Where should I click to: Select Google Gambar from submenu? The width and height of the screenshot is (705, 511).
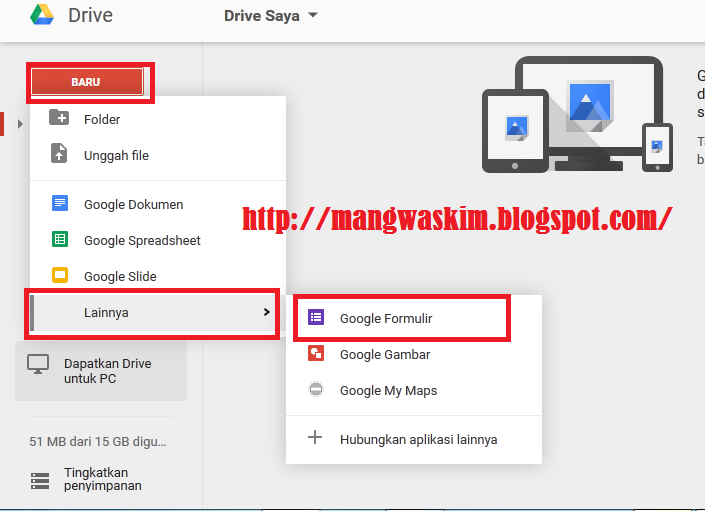click(414, 354)
